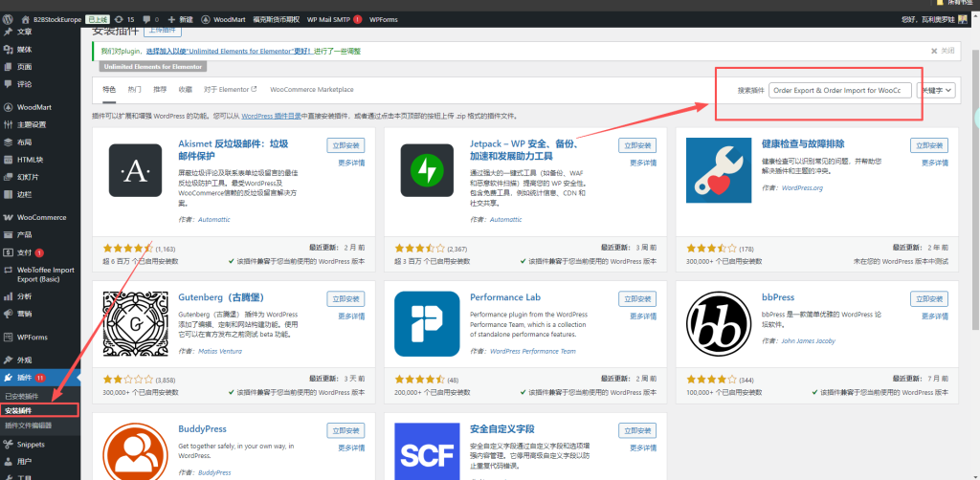The width and height of the screenshot is (980, 480).
Task: Click the 上传插件 button
Action: 163,31
